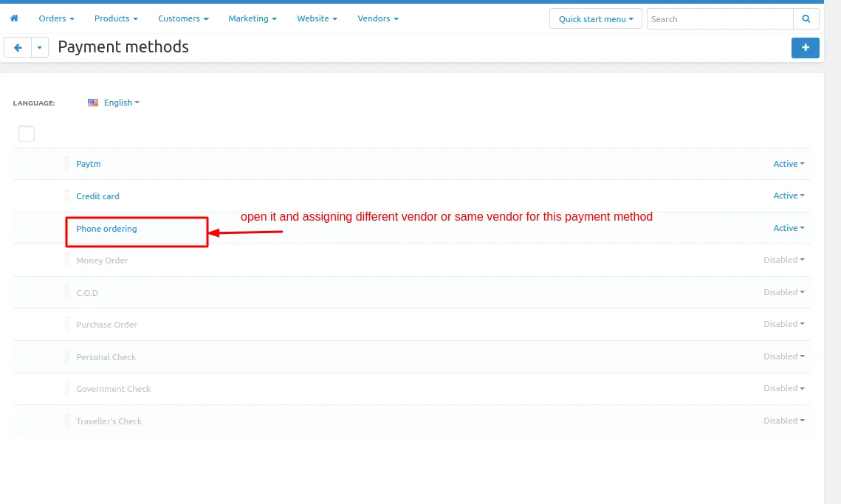
Task: Open the Money Order payment method
Action: click(x=102, y=260)
